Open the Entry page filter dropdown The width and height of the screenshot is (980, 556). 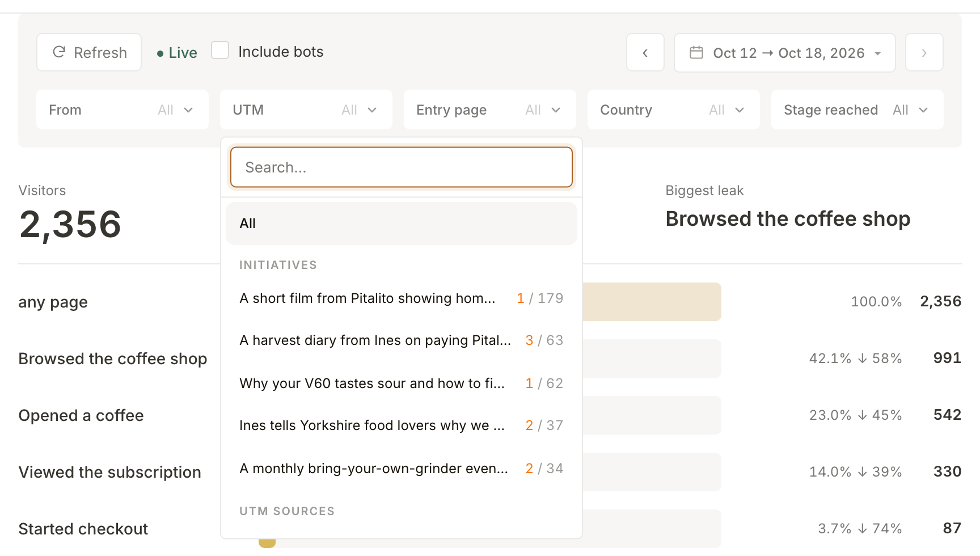click(x=490, y=109)
